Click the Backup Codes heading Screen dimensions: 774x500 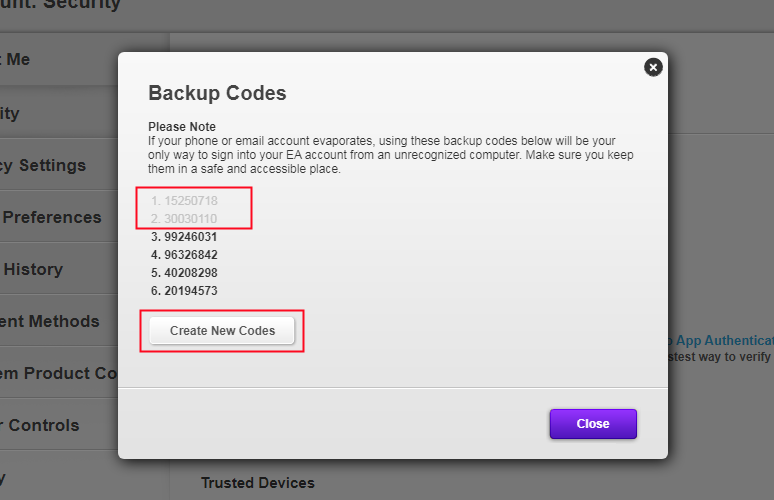click(x=217, y=93)
